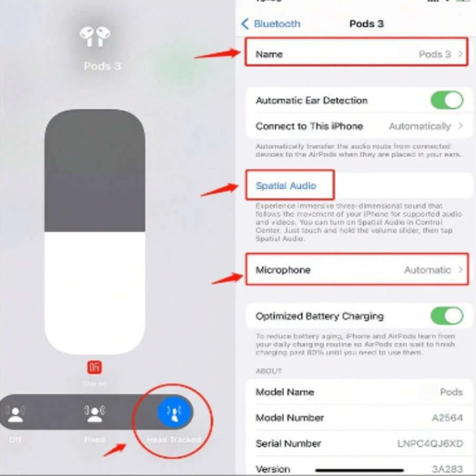Tap the Serial Number row
This screenshot has height=476, width=476.
tap(359, 443)
